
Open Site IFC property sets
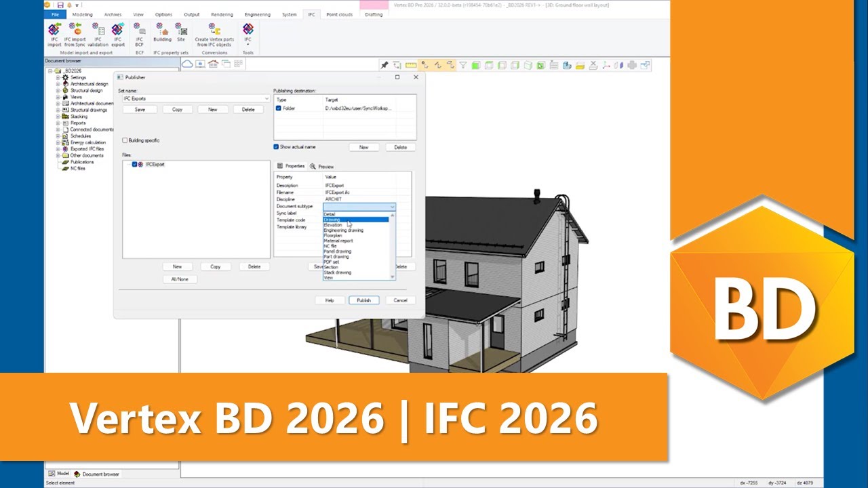(181, 33)
